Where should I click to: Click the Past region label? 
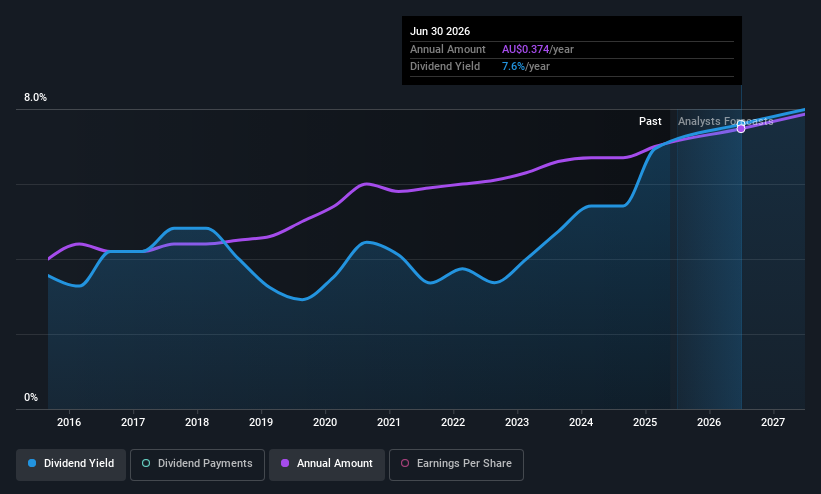(x=650, y=122)
